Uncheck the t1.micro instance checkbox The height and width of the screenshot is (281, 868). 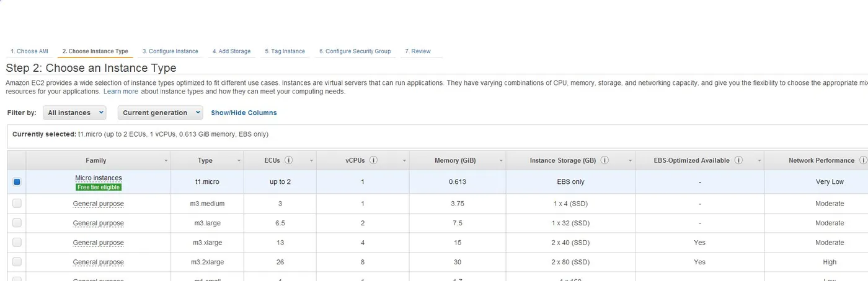tap(17, 182)
